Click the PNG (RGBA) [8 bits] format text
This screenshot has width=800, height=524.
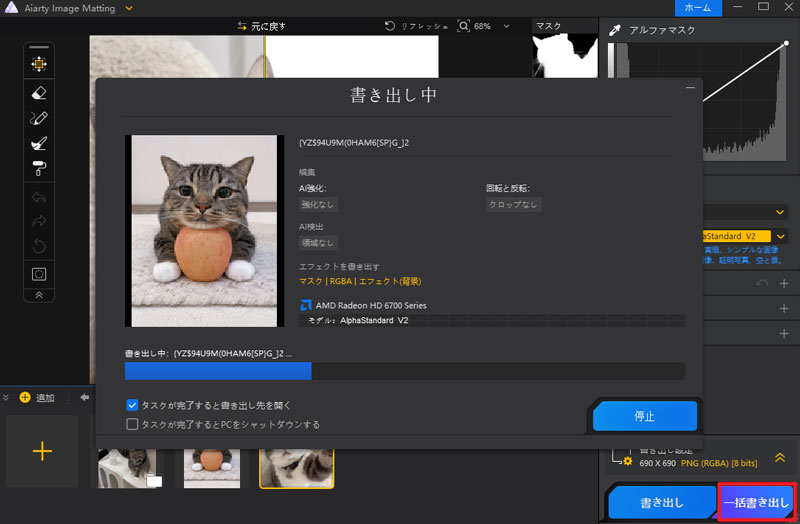click(x=719, y=463)
